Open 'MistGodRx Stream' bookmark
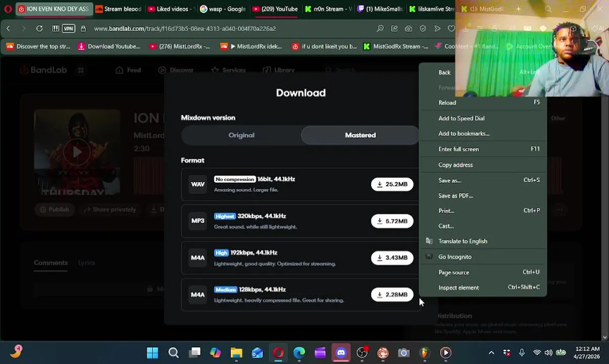The width and height of the screenshot is (609, 364). pyautogui.click(x=396, y=47)
